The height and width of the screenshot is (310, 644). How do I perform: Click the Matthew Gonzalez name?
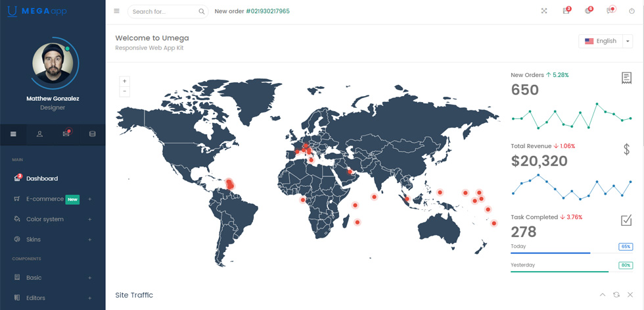pyautogui.click(x=53, y=99)
